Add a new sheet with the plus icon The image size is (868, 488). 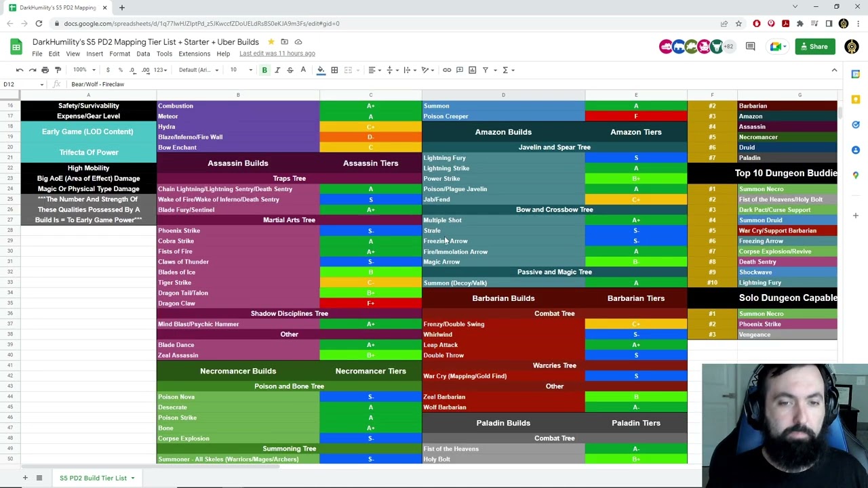point(25,478)
